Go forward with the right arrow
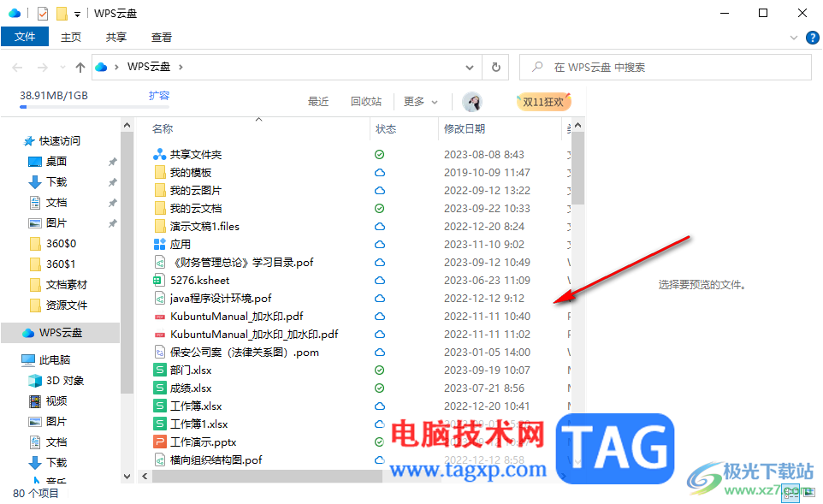 pyautogui.click(x=43, y=68)
